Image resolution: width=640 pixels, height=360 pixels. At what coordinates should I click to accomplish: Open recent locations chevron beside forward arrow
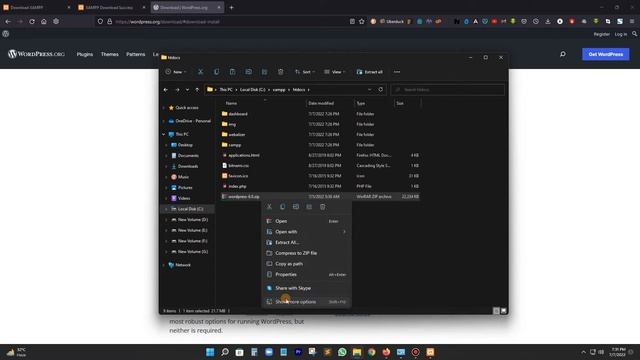(187, 89)
